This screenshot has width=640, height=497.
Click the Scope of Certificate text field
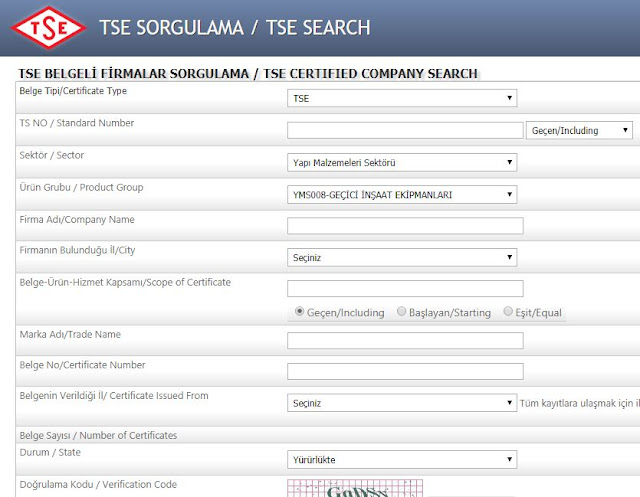[405, 288]
